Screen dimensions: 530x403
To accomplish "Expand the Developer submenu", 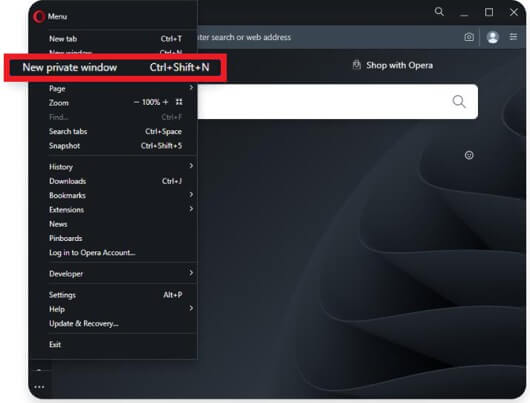I will click(122, 274).
